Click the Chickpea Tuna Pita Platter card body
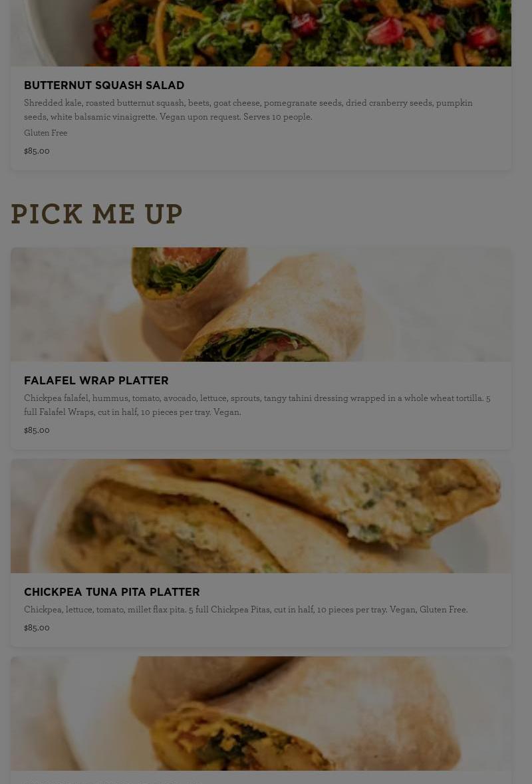 [261, 610]
